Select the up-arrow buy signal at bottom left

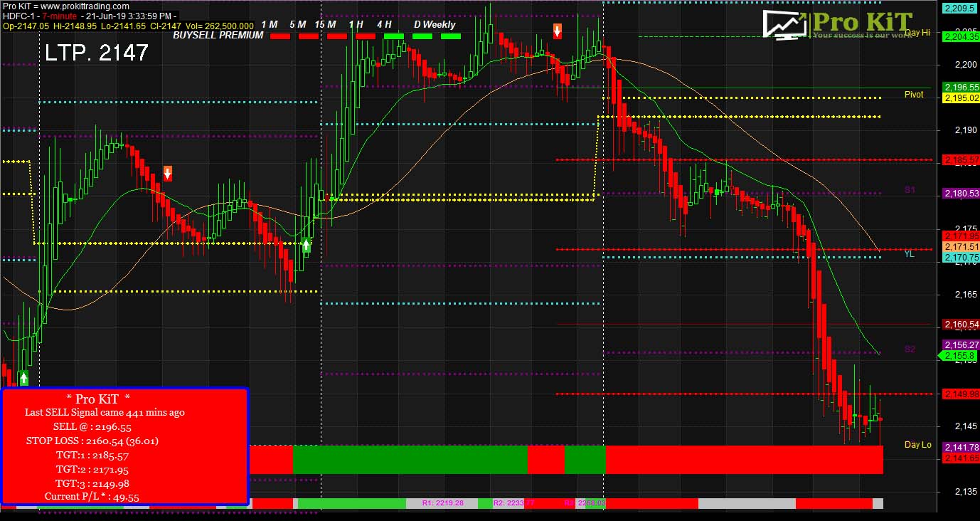click(x=22, y=378)
